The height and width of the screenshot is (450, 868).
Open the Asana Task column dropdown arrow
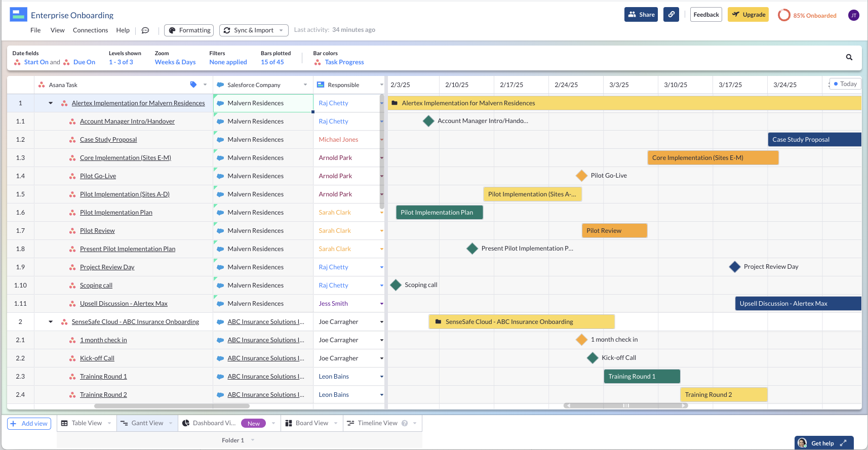tap(205, 85)
